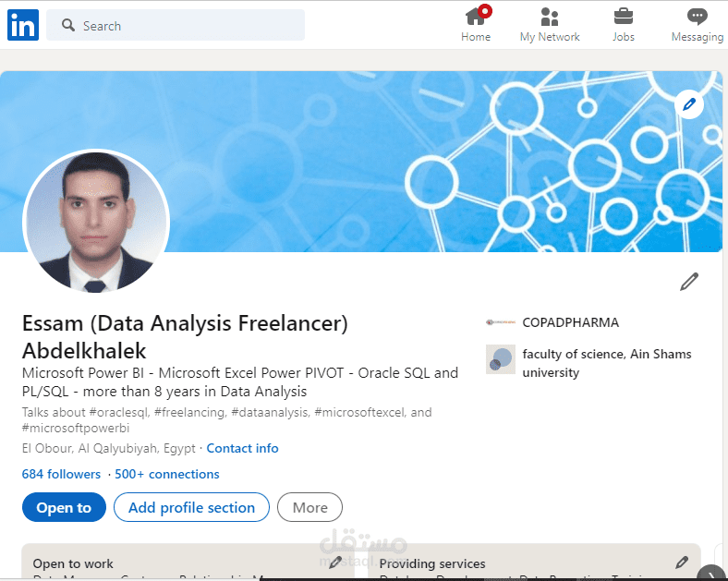Edit profile intro with pencil icon
This screenshot has height=581, width=728.
689,282
